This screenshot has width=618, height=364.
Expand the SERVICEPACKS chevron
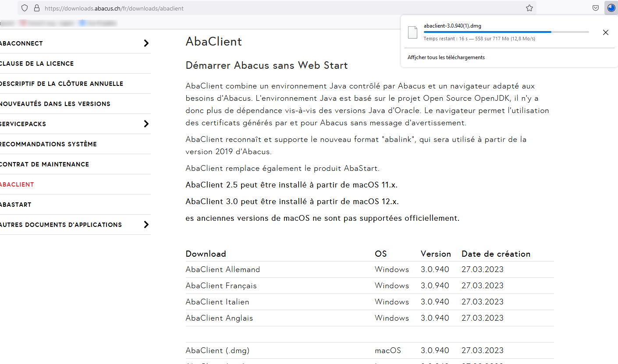click(146, 124)
